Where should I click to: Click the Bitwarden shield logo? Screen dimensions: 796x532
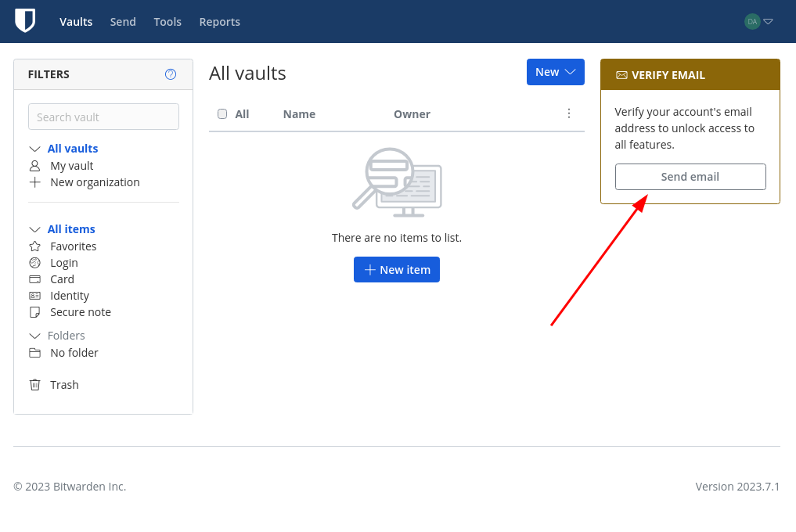(25, 21)
